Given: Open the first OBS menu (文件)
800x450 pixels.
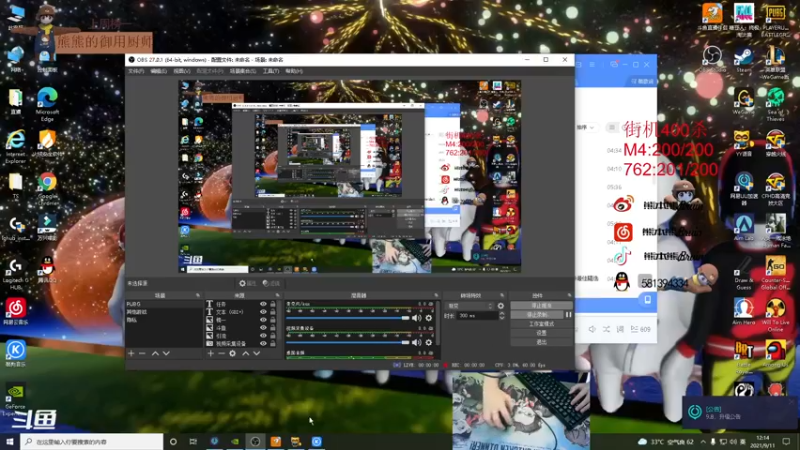Looking at the screenshot, I should coord(136,71).
